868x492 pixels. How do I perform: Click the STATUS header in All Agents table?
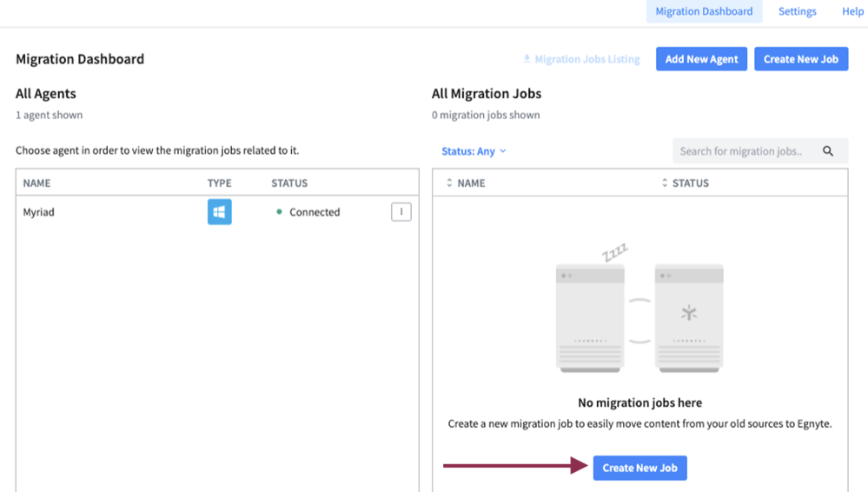click(289, 183)
